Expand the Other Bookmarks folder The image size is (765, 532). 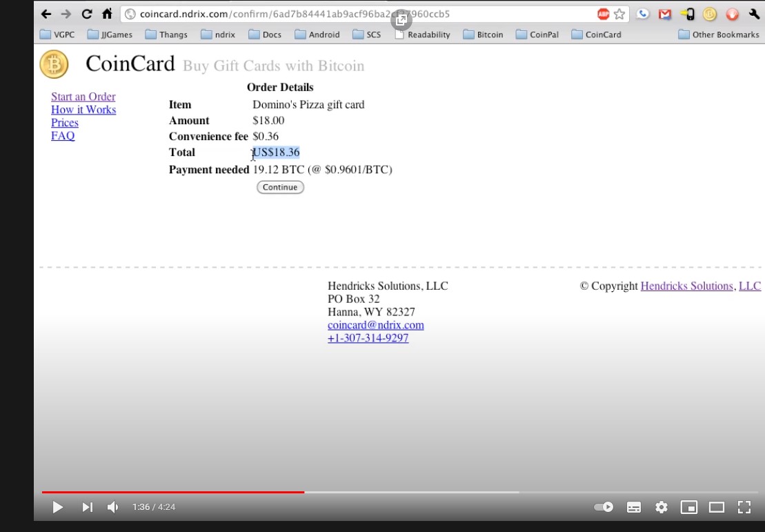pyautogui.click(x=719, y=35)
